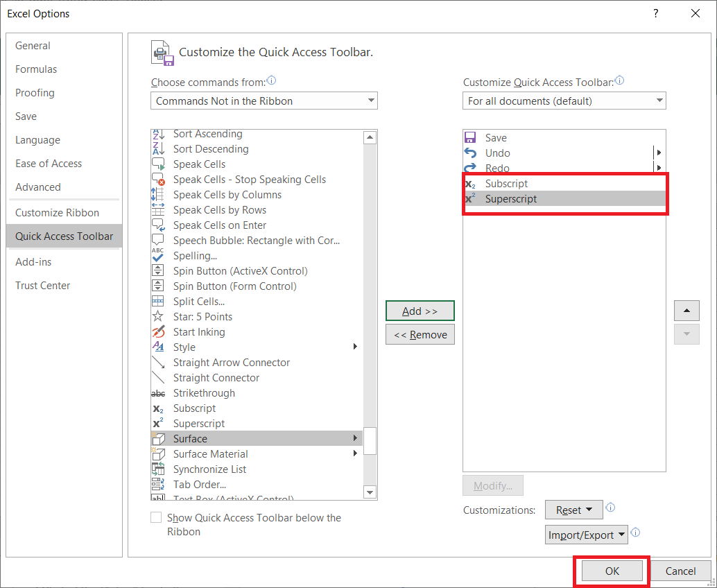
Task: Click the Speak Cells by Rows icon
Action: [x=158, y=210]
